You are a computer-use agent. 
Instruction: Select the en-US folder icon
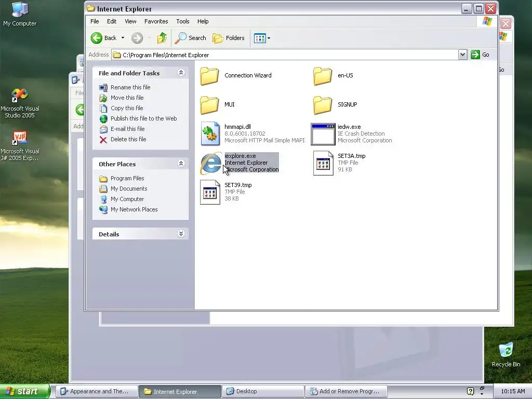(323, 76)
